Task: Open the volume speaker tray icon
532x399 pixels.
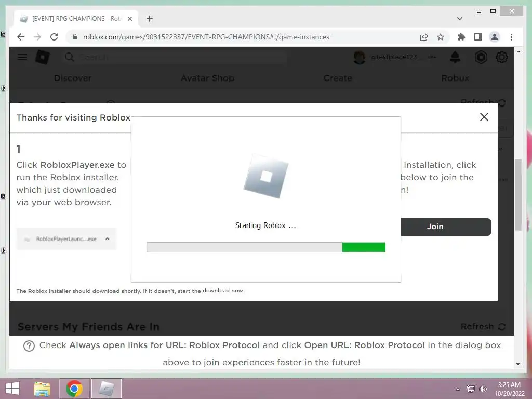Action: 483,389
